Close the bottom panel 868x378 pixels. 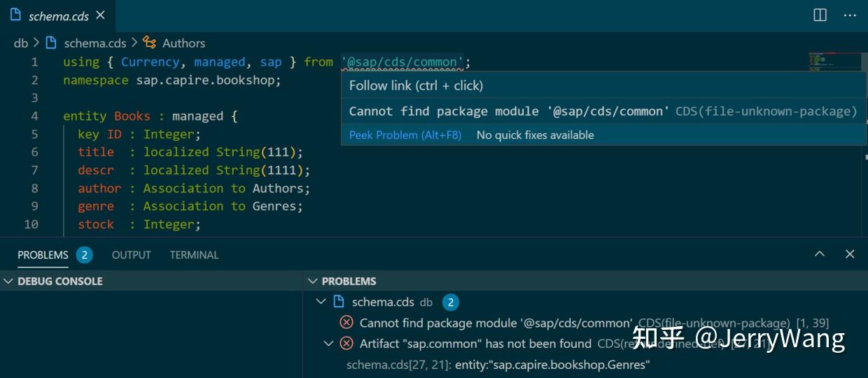pos(850,254)
